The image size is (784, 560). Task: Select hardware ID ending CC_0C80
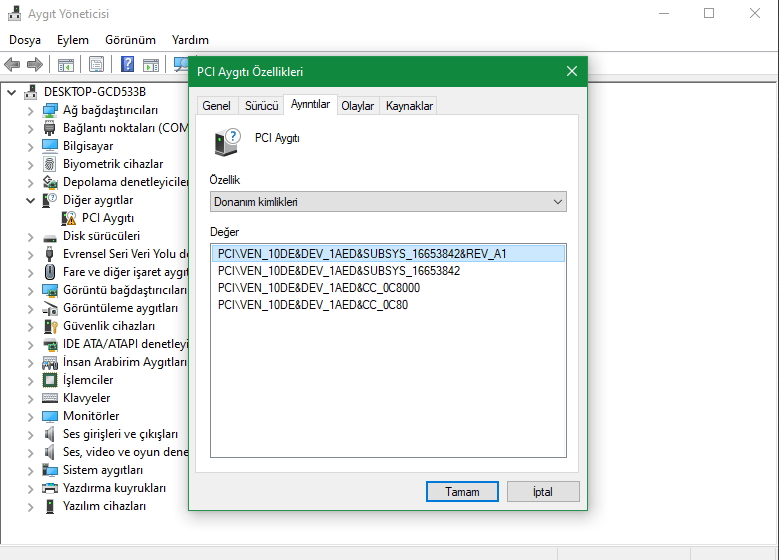388,304
